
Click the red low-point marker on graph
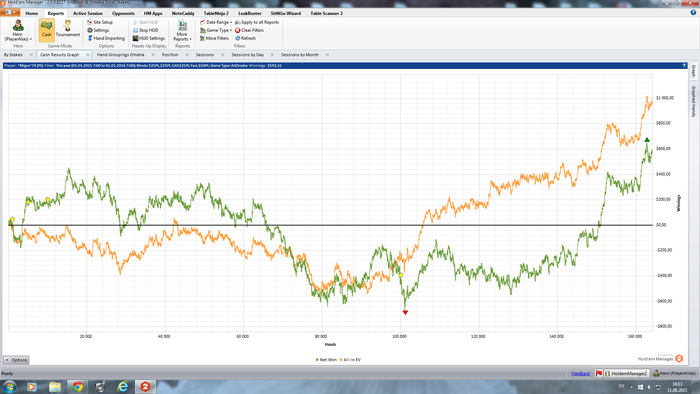tap(405, 312)
